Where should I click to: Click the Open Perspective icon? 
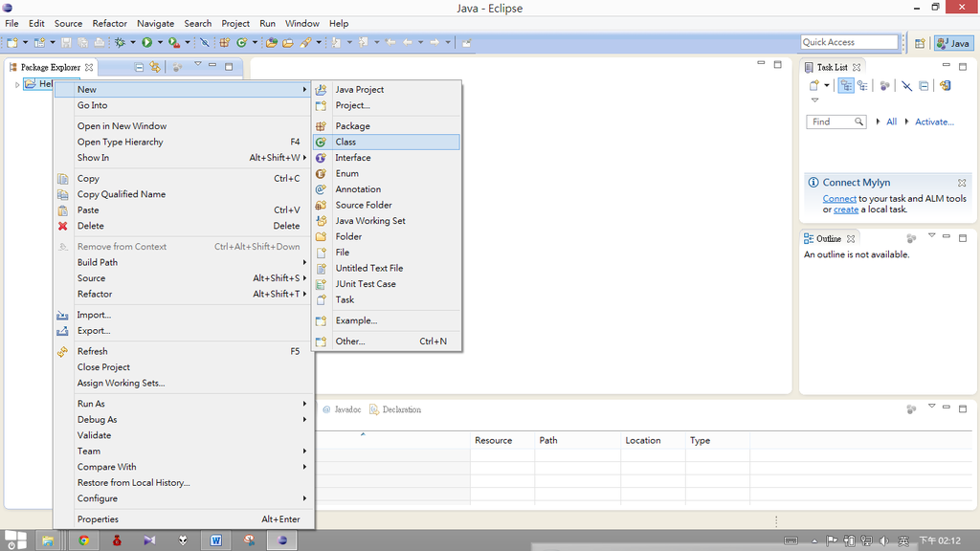[x=920, y=43]
